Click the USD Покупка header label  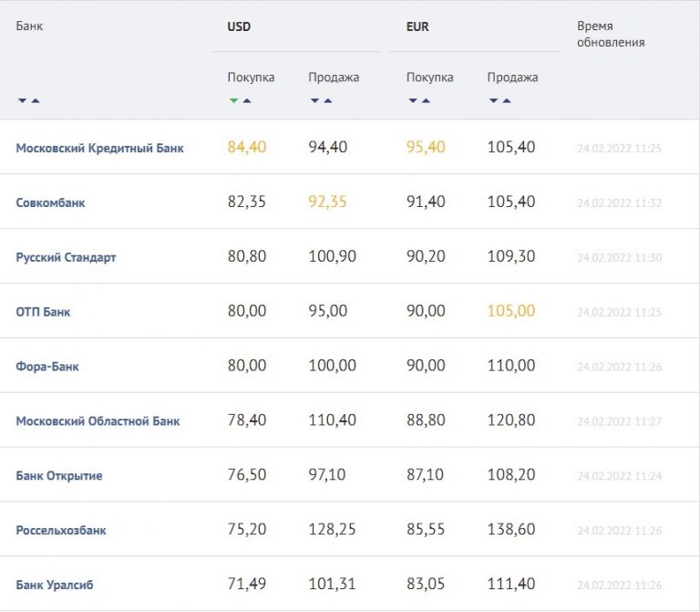[251, 78]
